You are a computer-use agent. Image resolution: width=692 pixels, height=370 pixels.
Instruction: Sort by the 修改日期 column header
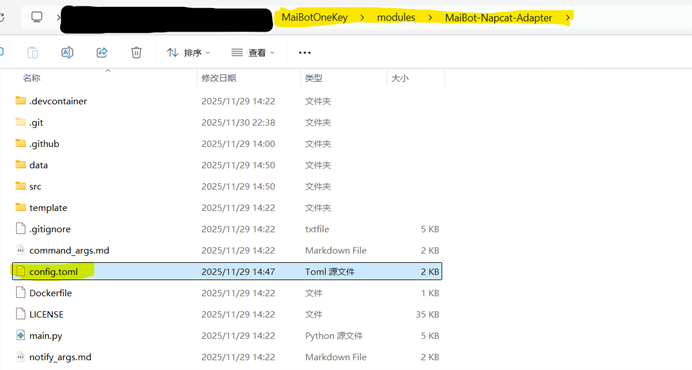(x=219, y=78)
